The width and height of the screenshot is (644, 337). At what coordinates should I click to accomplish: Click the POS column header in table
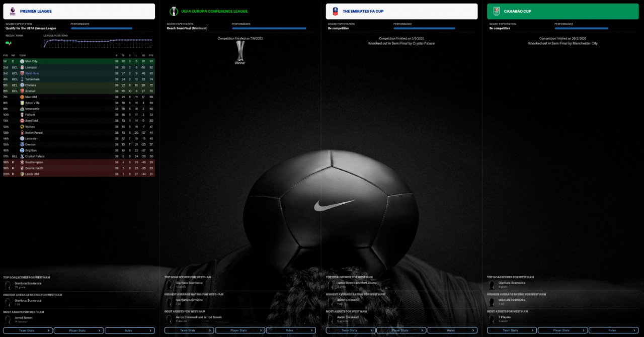coord(6,55)
